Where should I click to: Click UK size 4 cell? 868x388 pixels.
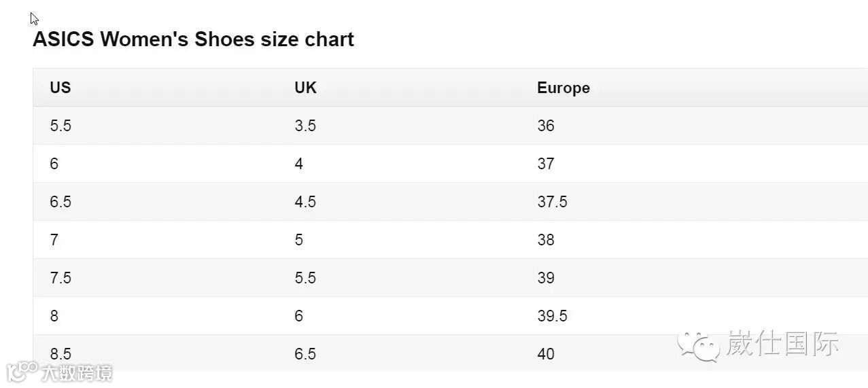(299, 164)
